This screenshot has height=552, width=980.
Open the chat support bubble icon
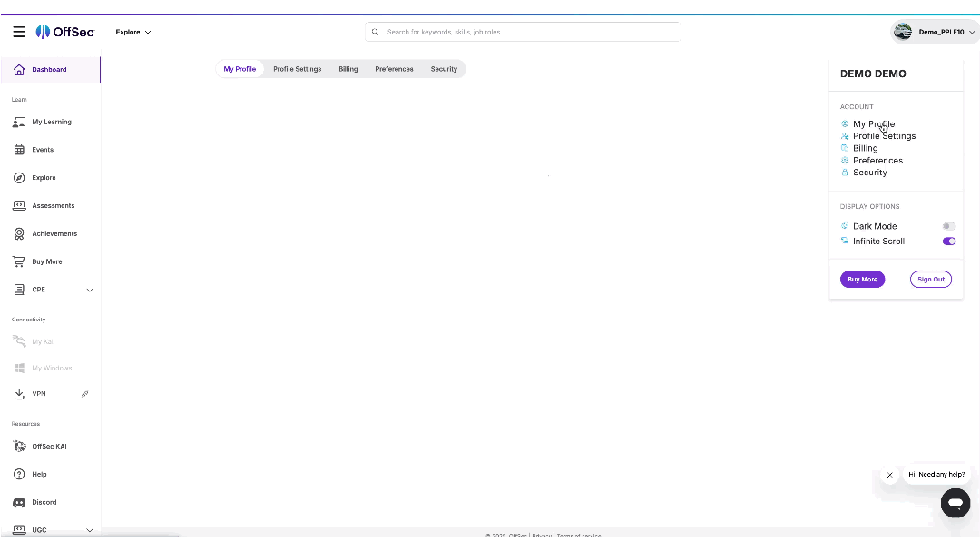click(x=955, y=502)
